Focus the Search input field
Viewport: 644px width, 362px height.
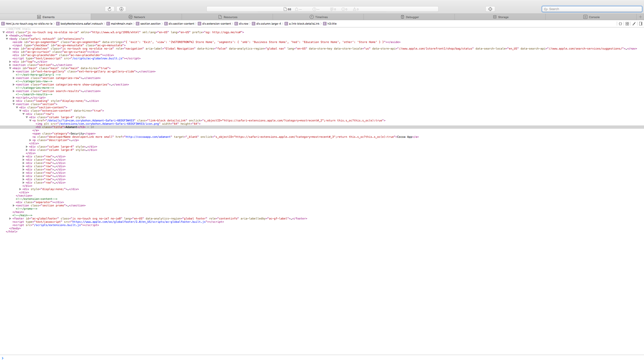(592, 9)
